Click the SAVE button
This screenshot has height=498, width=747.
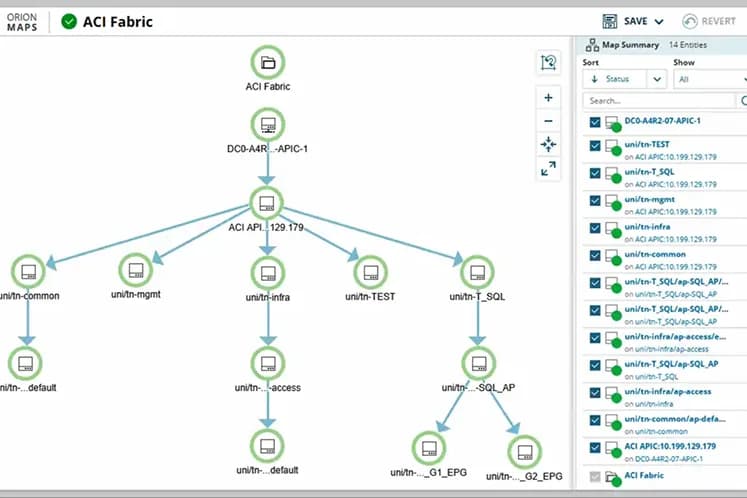(x=625, y=21)
